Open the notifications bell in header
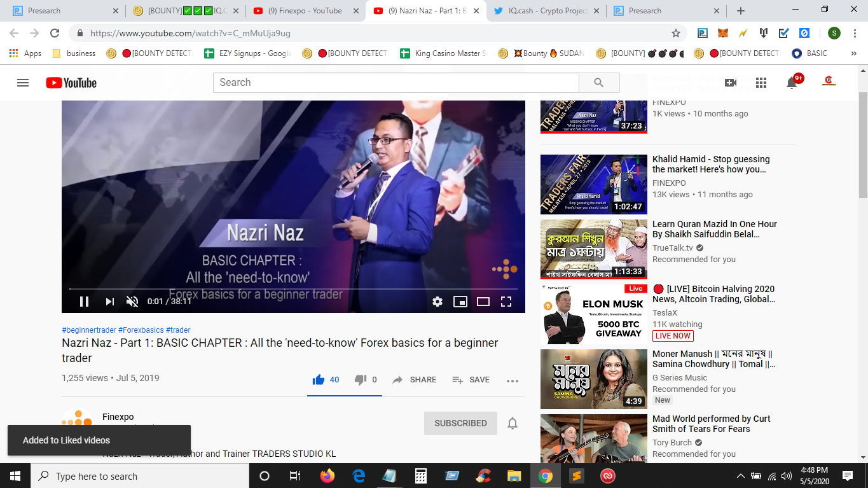Screen dimensions: 868x488 pyautogui.click(x=792, y=83)
